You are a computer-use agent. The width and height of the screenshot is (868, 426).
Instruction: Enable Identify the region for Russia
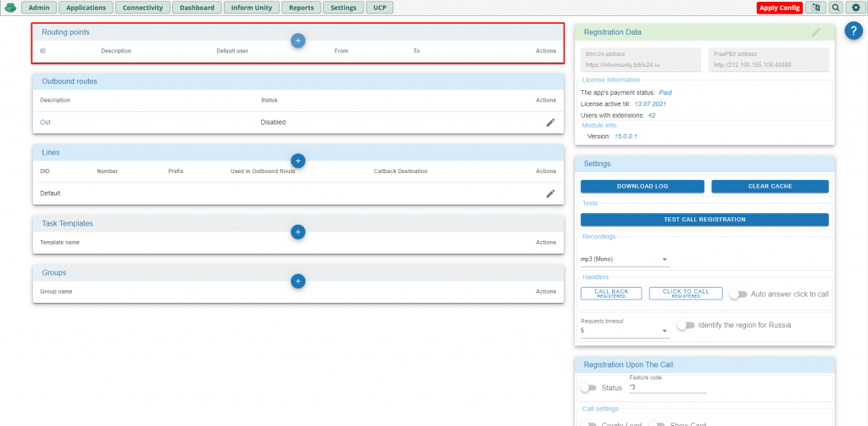(686, 325)
